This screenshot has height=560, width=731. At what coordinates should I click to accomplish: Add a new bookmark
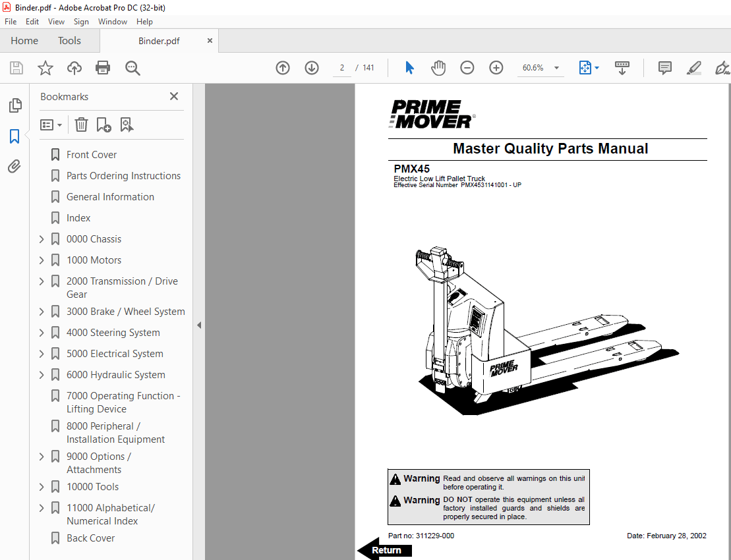[x=103, y=125]
